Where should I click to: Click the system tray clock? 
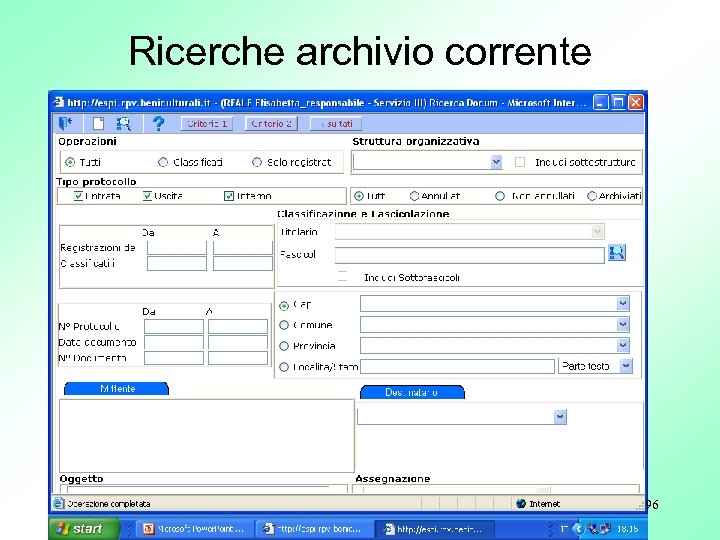628,529
